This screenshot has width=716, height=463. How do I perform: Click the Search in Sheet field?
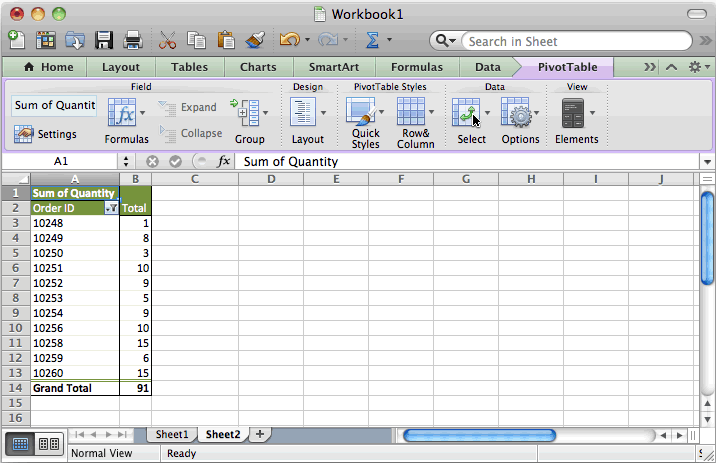point(576,41)
